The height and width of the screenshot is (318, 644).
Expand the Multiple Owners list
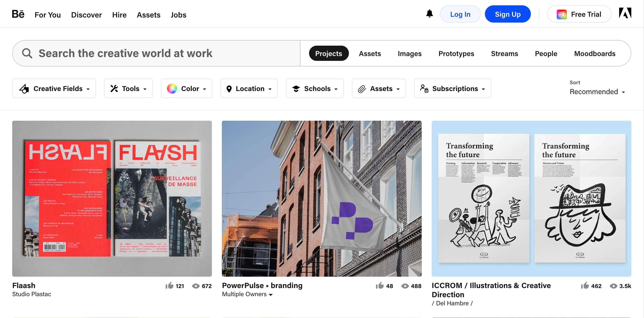pos(247,294)
